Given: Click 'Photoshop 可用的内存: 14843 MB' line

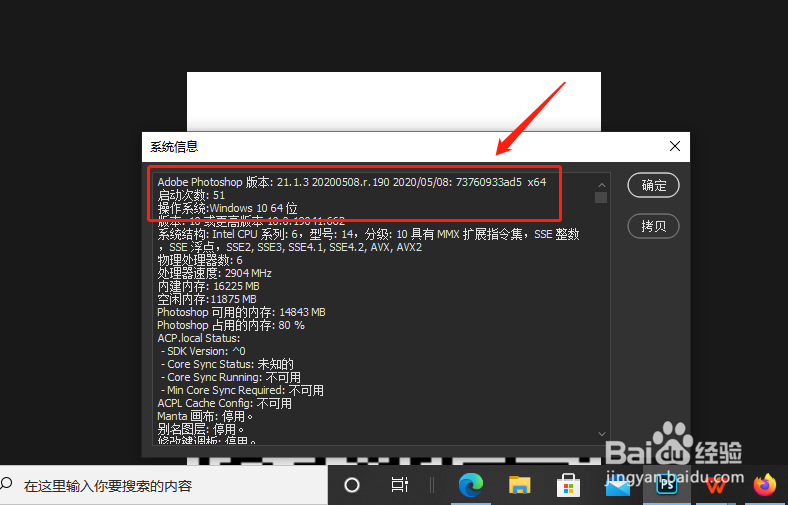Looking at the screenshot, I should [241, 313].
